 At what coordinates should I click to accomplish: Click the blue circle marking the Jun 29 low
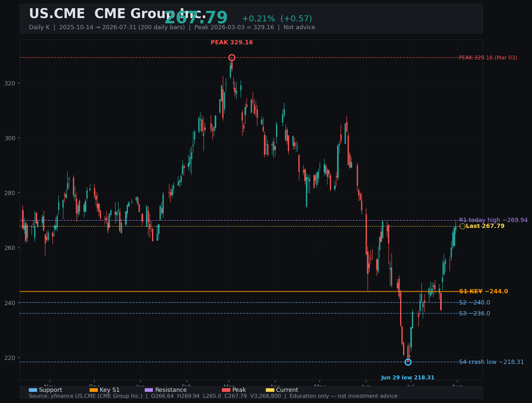408,362
